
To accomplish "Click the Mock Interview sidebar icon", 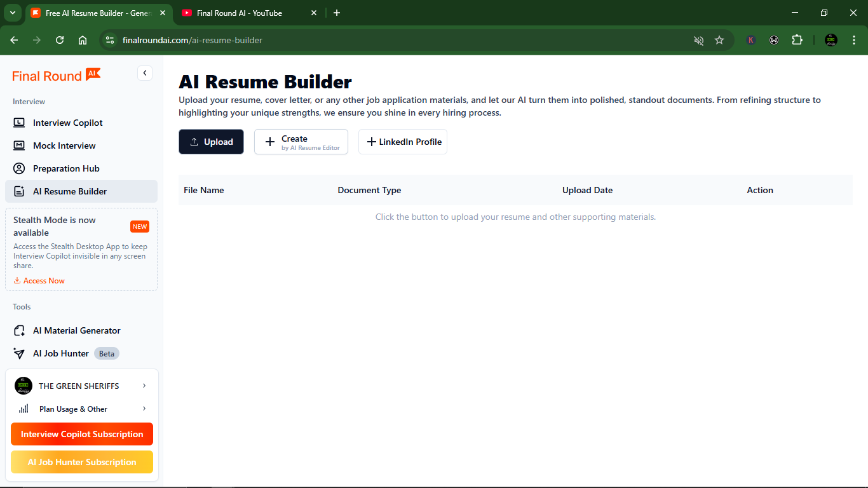I will [19, 146].
